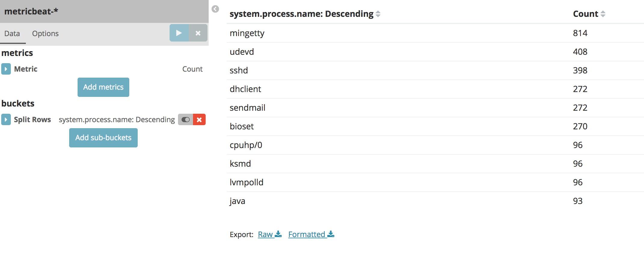This screenshot has height=278, width=644.
Task: Click the sshd process name cell
Action: pyautogui.click(x=239, y=70)
